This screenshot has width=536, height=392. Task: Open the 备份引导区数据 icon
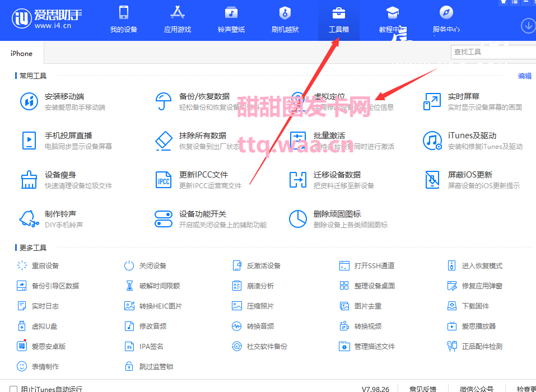point(22,286)
